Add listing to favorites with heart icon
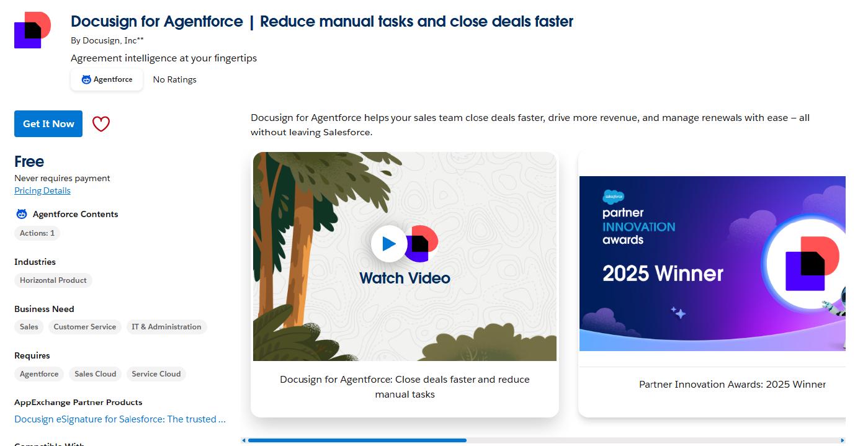 pyautogui.click(x=101, y=124)
